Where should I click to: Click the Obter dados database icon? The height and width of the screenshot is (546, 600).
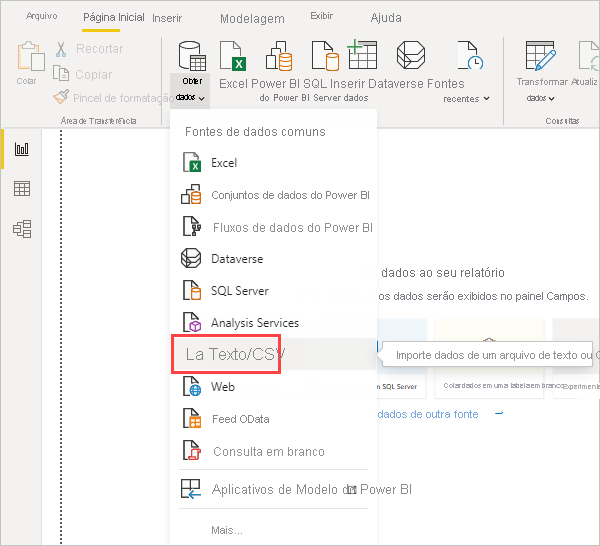[192, 56]
